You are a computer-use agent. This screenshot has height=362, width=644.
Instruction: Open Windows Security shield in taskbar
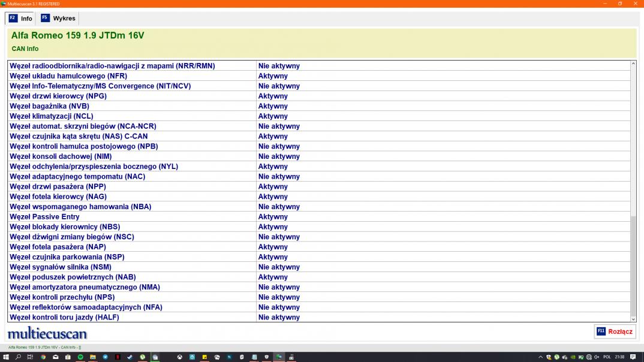pyautogui.click(x=267, y=357)
